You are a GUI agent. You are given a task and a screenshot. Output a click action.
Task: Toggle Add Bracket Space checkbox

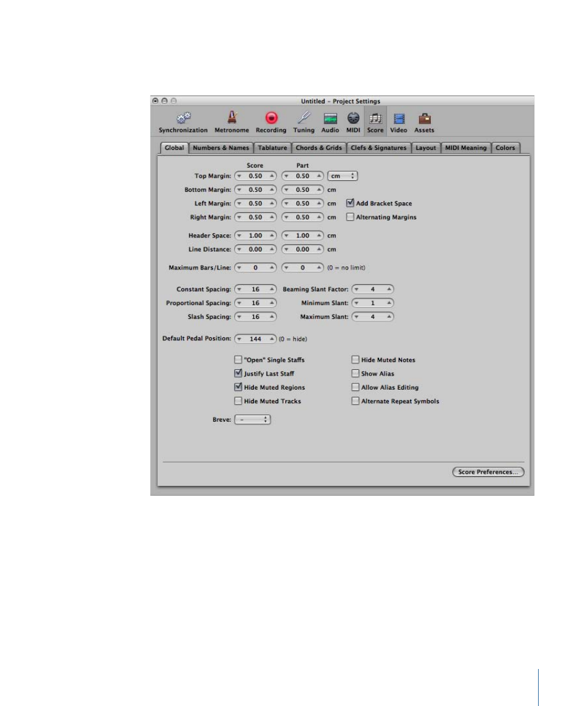[x=350, y=203]
